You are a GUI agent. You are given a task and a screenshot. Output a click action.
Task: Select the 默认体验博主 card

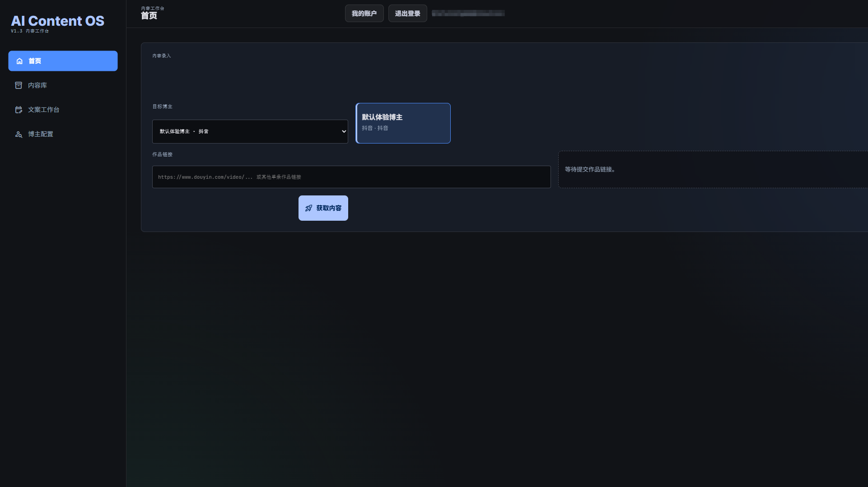403,123
